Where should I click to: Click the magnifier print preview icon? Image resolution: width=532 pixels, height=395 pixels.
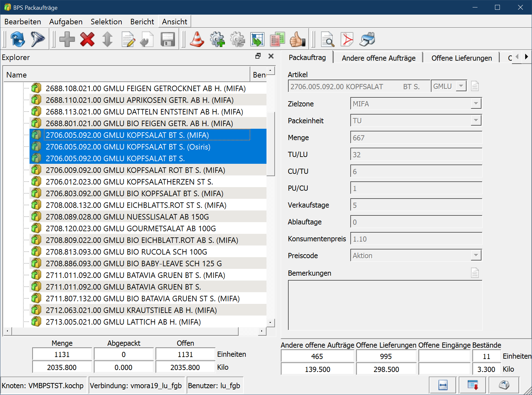pos(328,40)
